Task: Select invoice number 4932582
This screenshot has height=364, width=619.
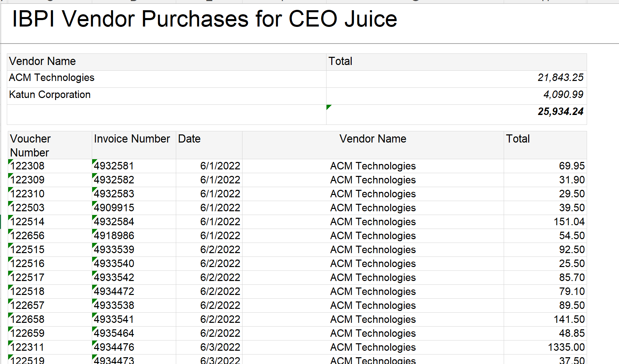Action: [114, 180]
